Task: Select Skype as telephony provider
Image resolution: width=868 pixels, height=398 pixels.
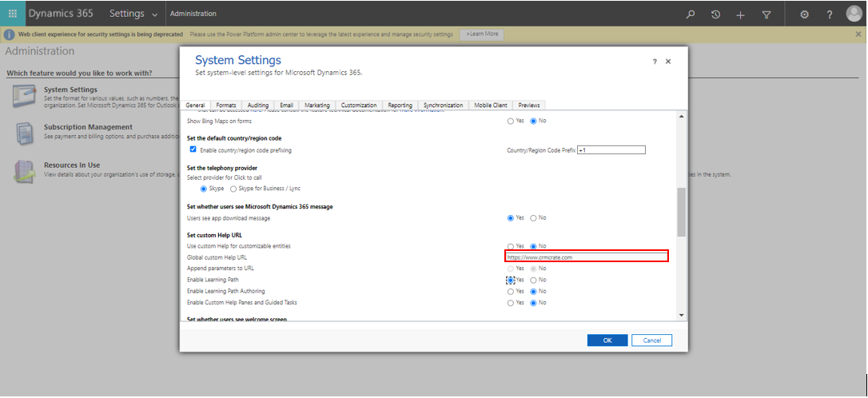Action: click(203, 189)
